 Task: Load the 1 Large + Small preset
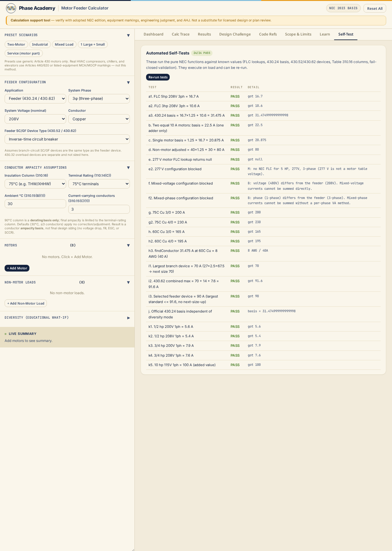click(92, 44)
